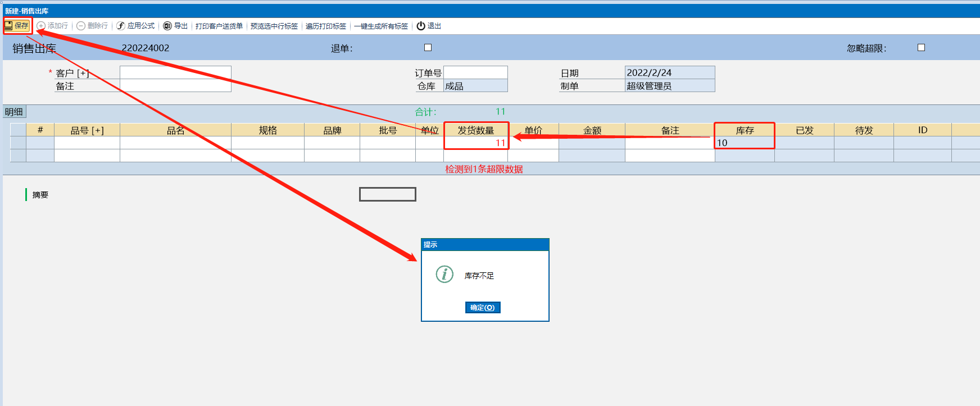The image size is (980, 406).
Task: Click 一键生成所有标签 toolbar button
Action: (x=381, y=26)
